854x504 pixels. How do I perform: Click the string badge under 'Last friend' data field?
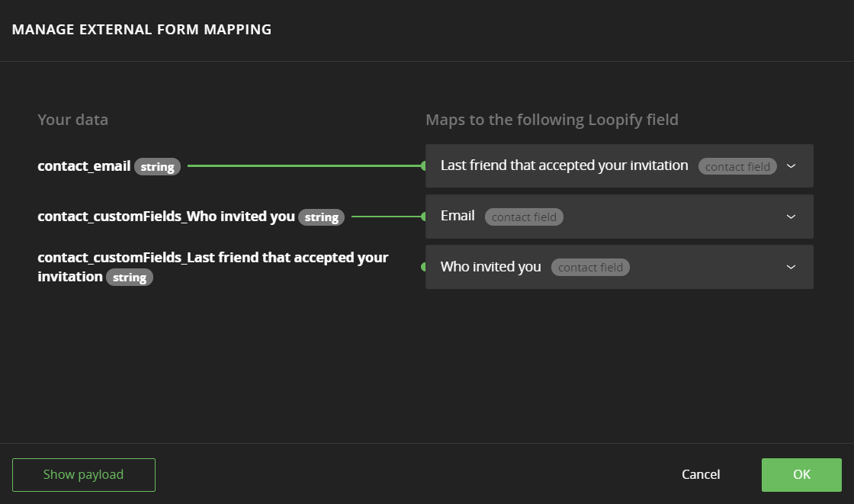[130, 278]
